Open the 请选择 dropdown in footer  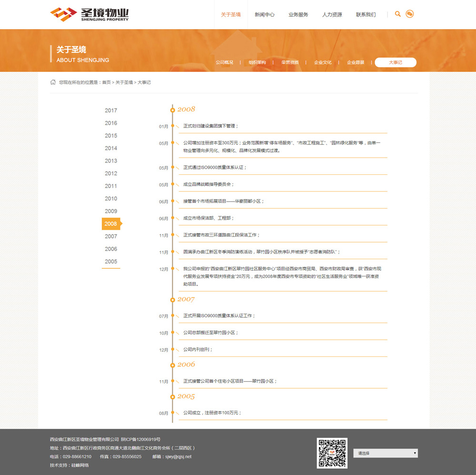[x=386, y=453]
